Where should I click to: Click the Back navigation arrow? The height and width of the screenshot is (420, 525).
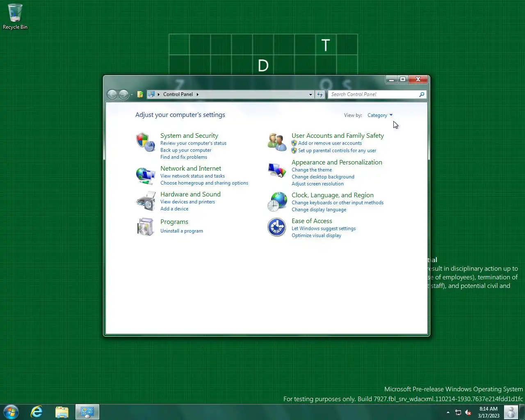112,94
